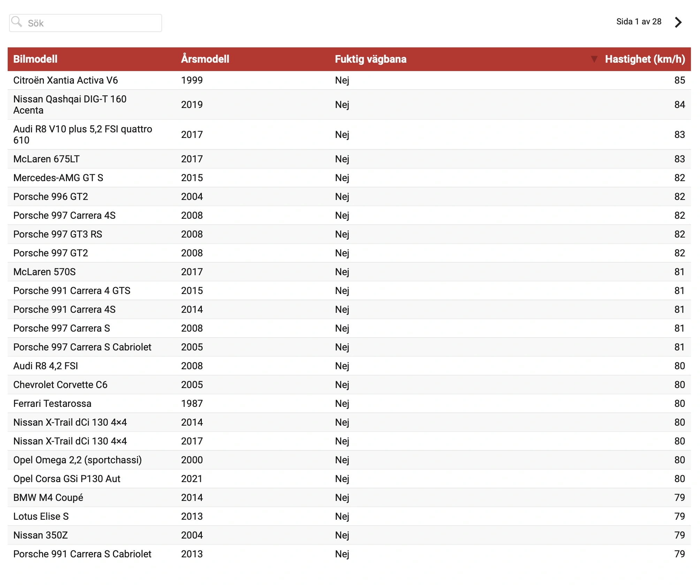Click speed value 84 for Nissan Qashqai

(x=679, y=105)
